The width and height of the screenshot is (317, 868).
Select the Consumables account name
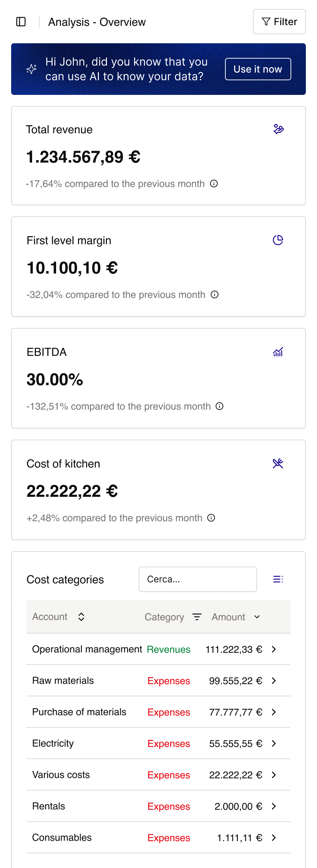point(62,837)
